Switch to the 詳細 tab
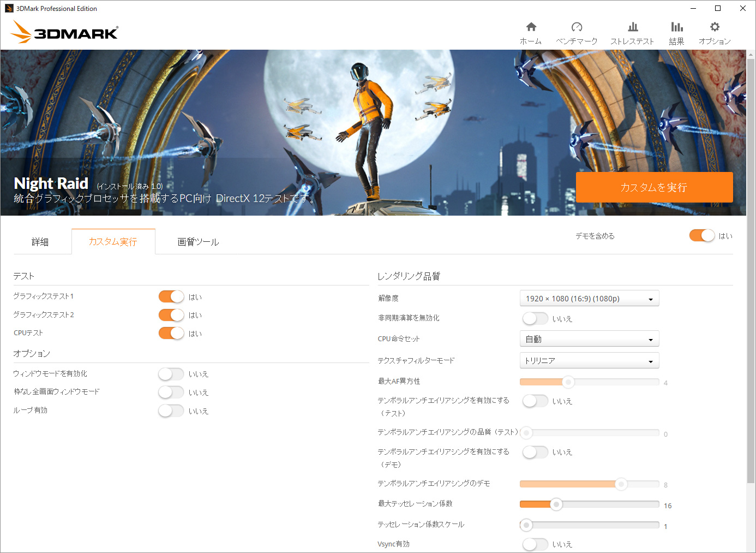 click(40, 242)
